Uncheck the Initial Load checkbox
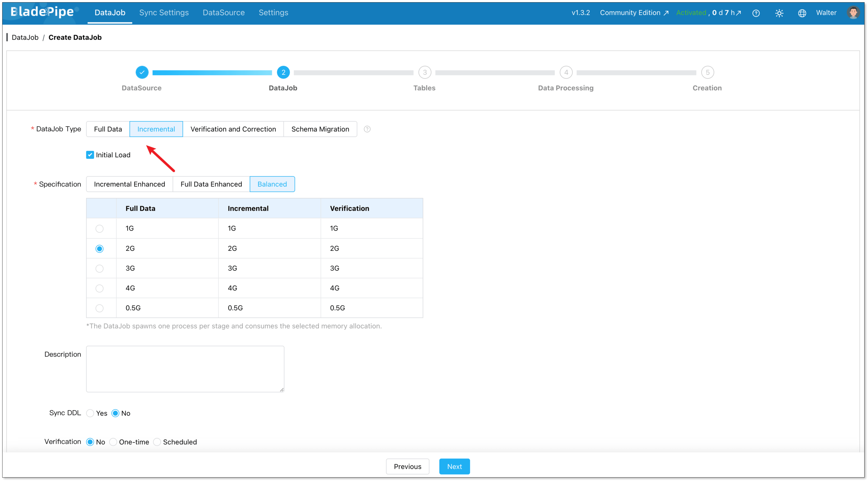 click(90, 155)
